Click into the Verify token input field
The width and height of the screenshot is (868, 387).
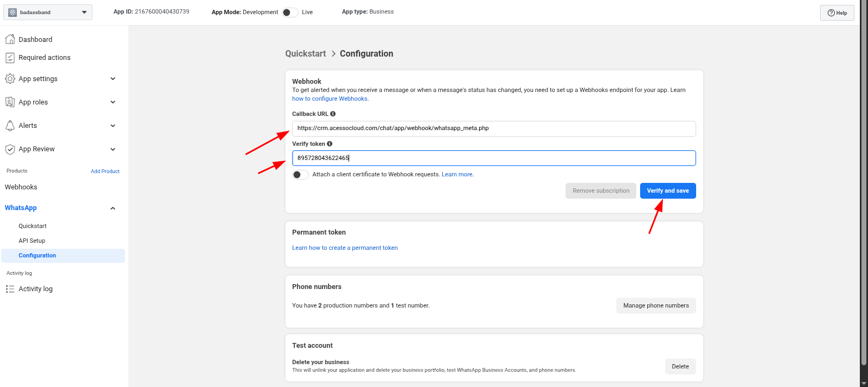[494, 158]
